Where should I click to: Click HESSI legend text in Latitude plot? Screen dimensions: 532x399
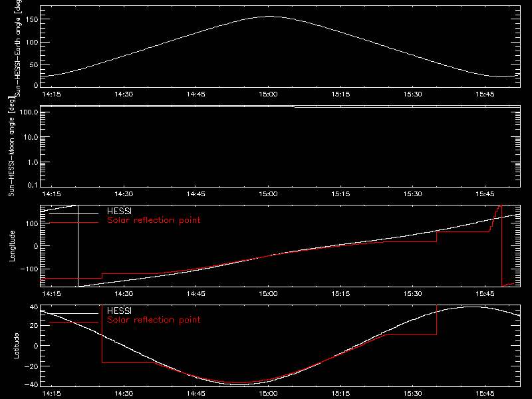[x=119, y=311]
